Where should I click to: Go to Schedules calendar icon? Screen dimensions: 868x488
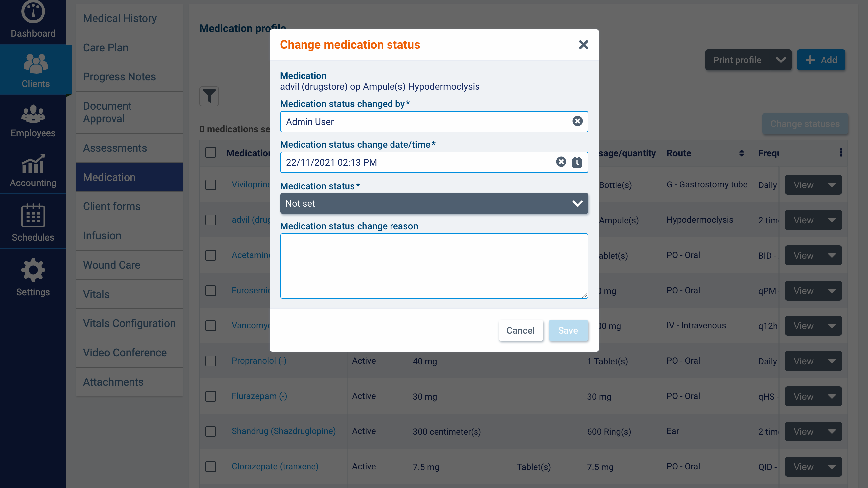click(x=33, y=216)
